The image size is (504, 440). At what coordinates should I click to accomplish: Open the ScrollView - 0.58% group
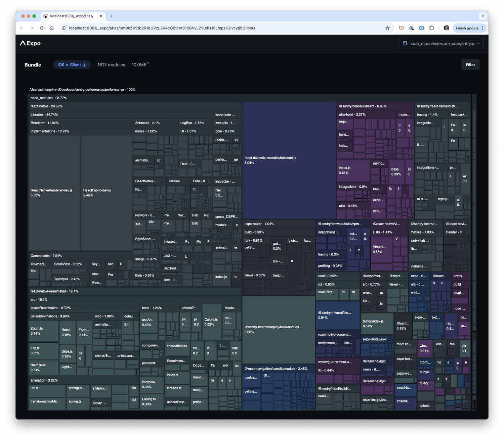[x=71, y=264]
